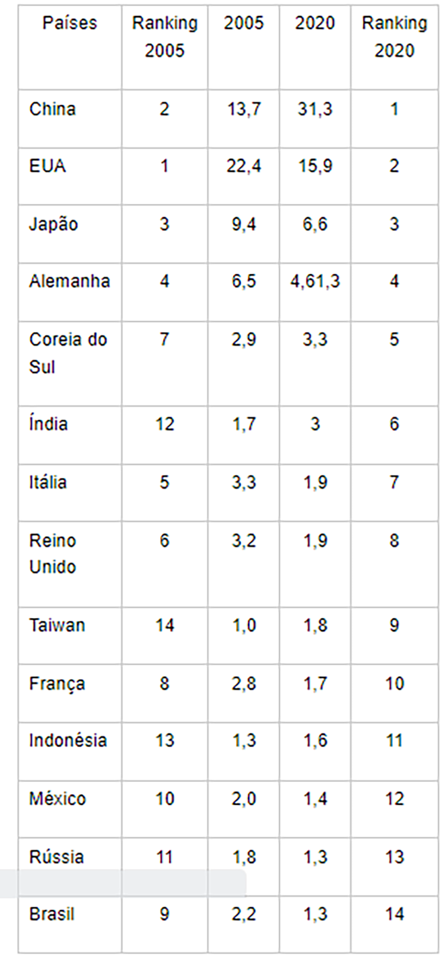
Task: Click the Alemanha 2020 value 4,61,3
Action: tap(315, 282)
